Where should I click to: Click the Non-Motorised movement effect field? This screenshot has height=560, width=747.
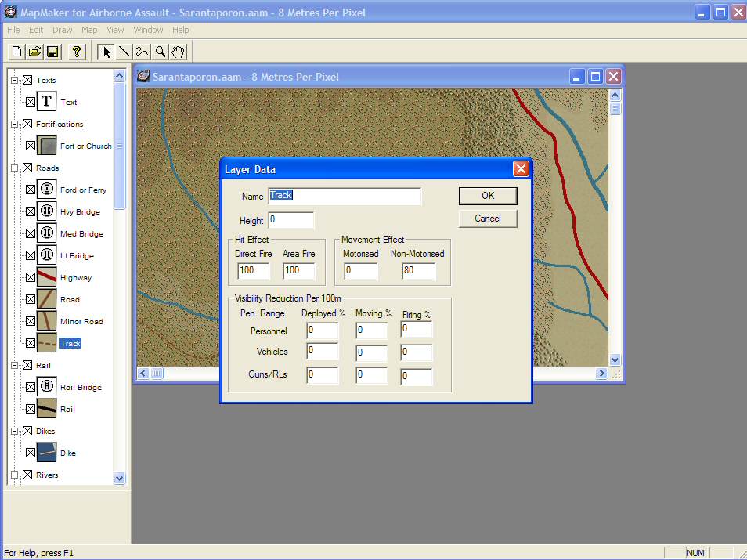(418, 271)
